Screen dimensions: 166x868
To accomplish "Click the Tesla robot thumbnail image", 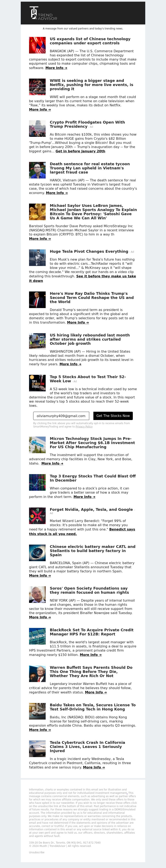I will pos(37,258).
